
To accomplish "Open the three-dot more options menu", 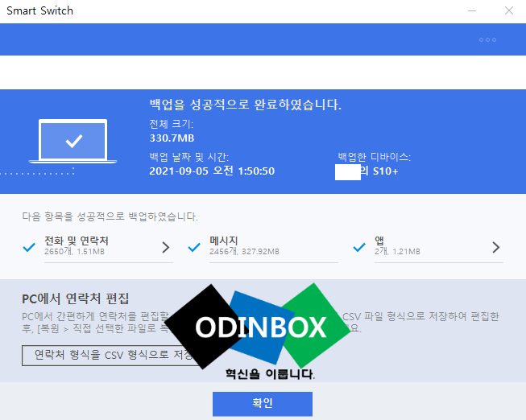I will point(487,40).
